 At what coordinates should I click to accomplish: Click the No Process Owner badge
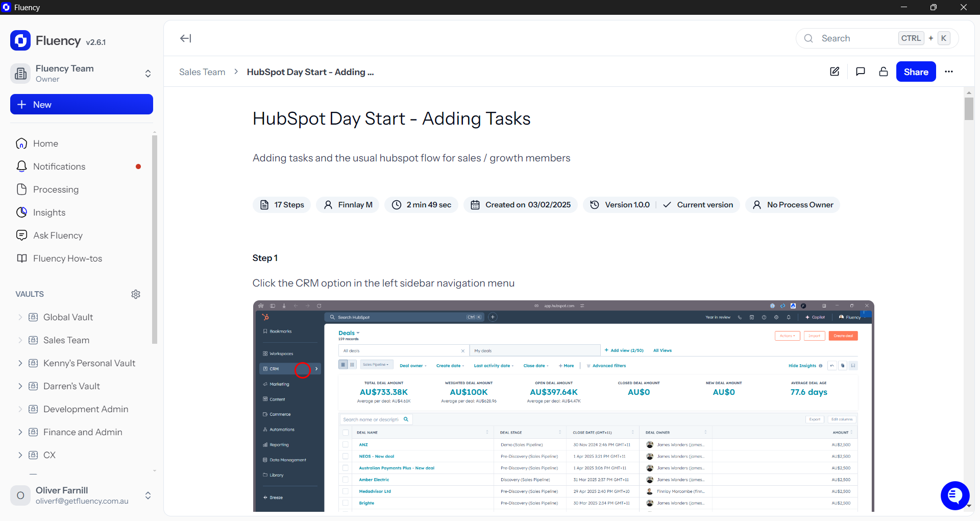tap(793, 205)
